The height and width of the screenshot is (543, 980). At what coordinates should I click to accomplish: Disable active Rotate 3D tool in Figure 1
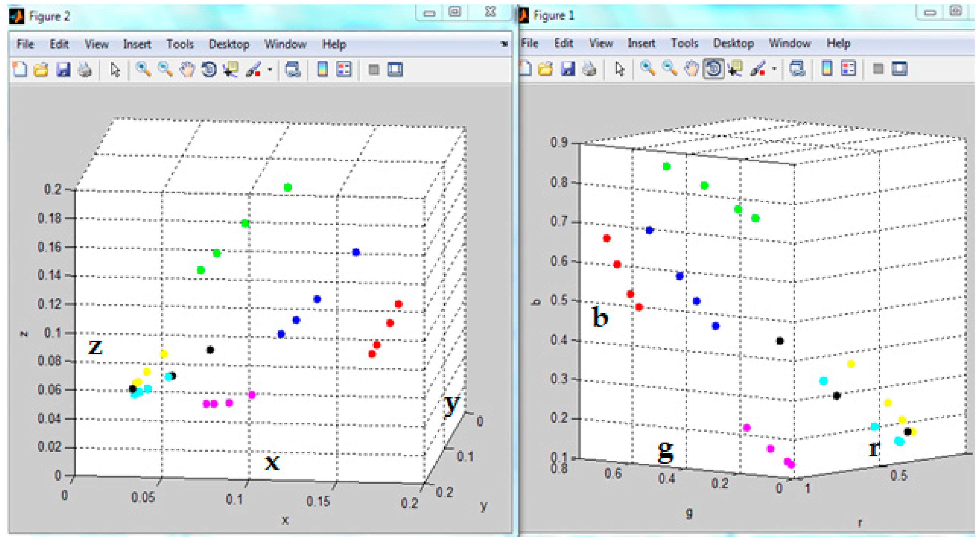[x=713, y=69]
